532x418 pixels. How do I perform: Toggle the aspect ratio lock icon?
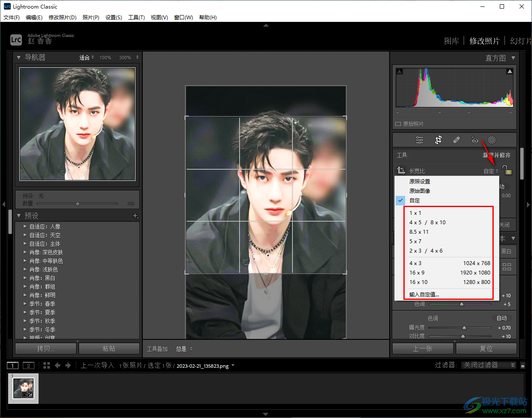pyautogui.click(x=507, y=170)
